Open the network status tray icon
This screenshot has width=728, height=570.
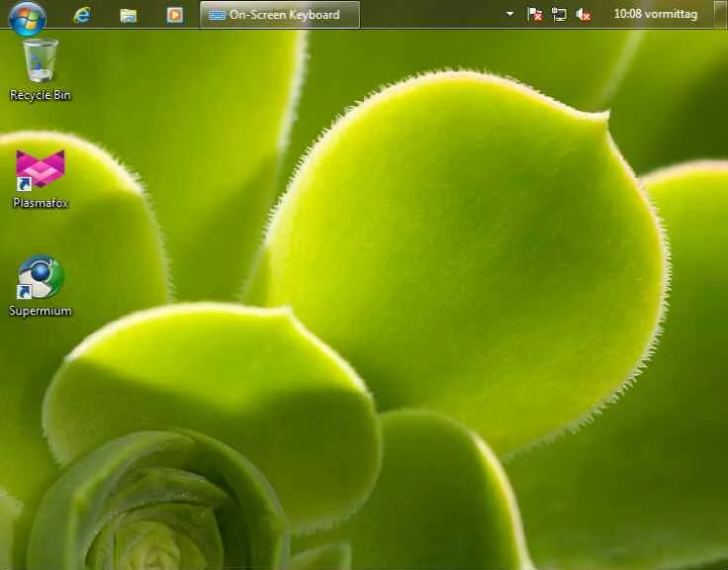point(559,15)
